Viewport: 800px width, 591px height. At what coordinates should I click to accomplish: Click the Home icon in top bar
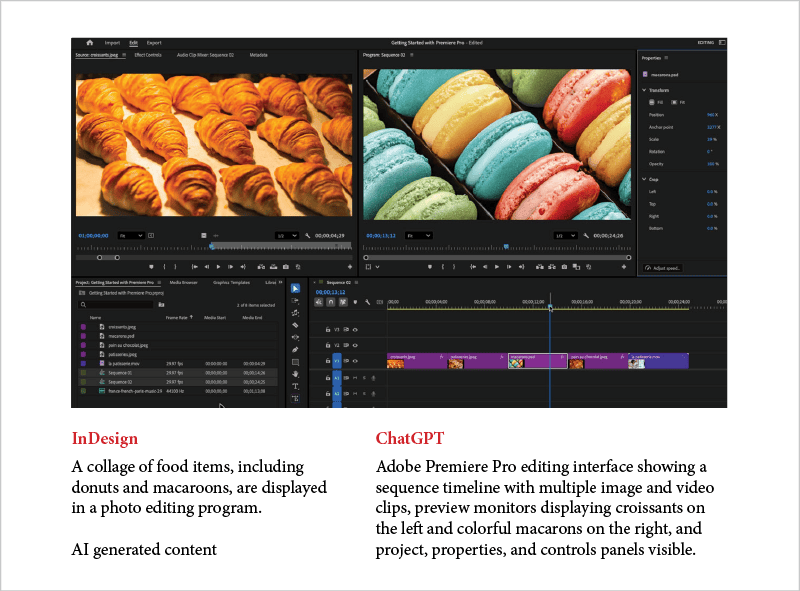click(x=89, y=43)
